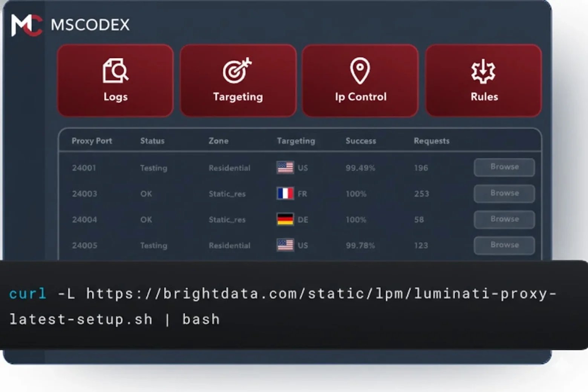Click the US flag in row 24005
The width and height of the screenshot is (588, 392).
click(x=285, y=245)
